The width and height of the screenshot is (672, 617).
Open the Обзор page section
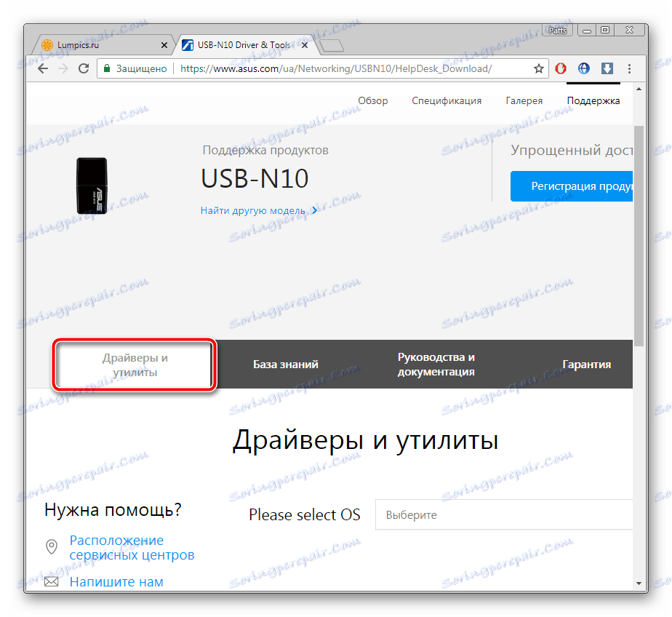pyautogui.click(x=373, y=100)
